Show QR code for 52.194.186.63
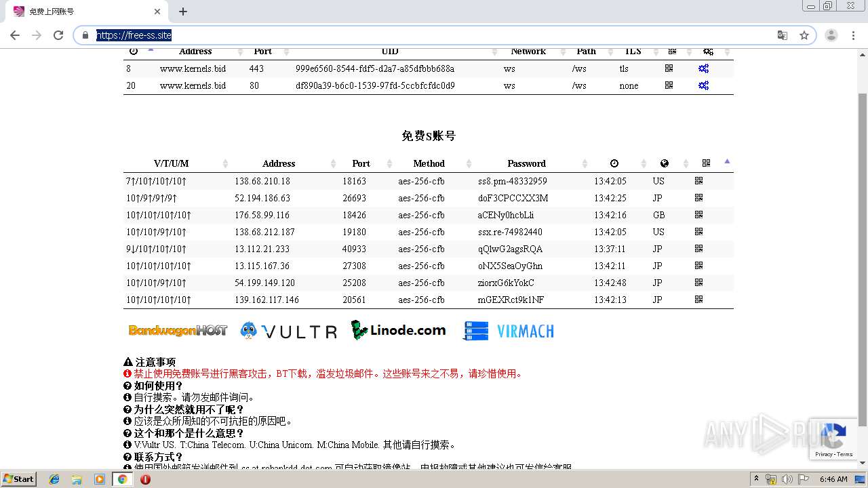 pyautogui.click(x=698, y=198)
